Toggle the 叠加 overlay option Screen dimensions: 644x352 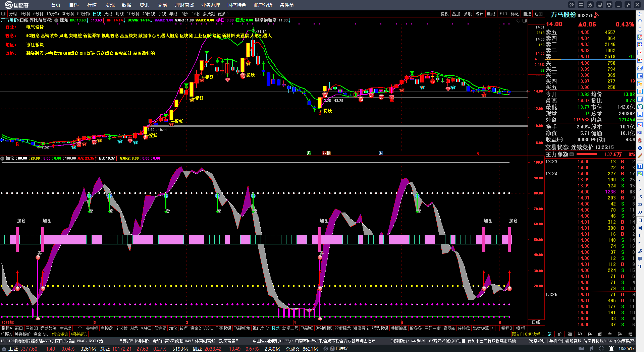pyautogui.click(x=456, y=14)
